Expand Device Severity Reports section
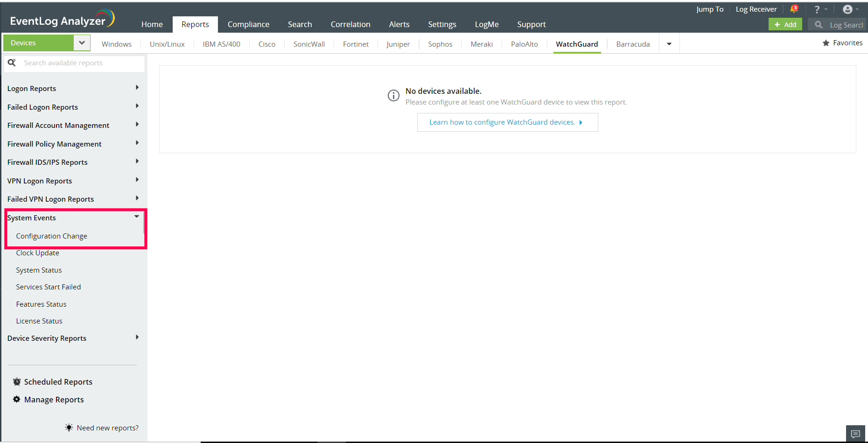The height and width of the screenshot is (443, 868). (x=137, y=337)
